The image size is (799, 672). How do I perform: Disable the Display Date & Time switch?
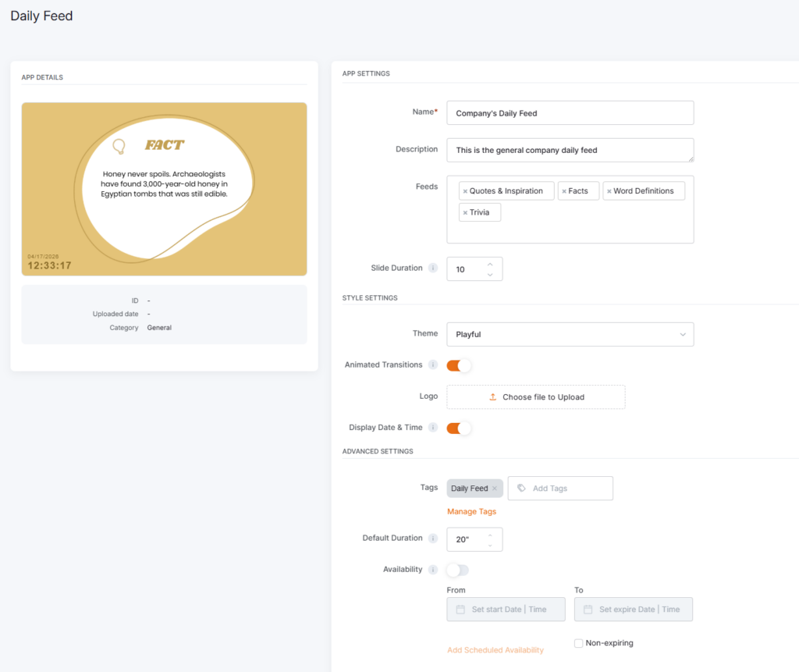tap(459, 428)
